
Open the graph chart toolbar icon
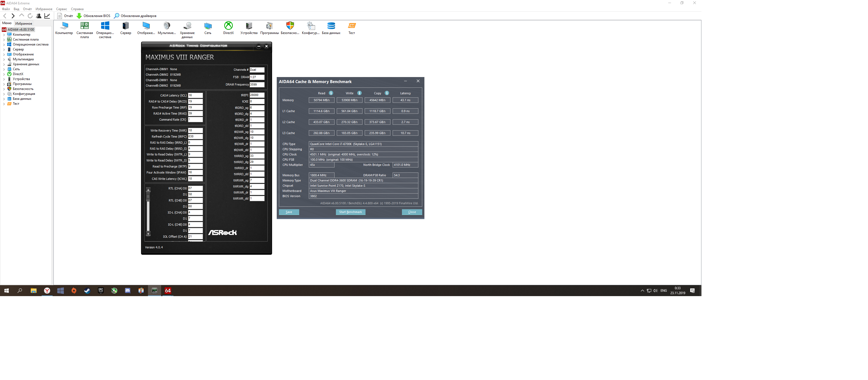tap(47, 16)
